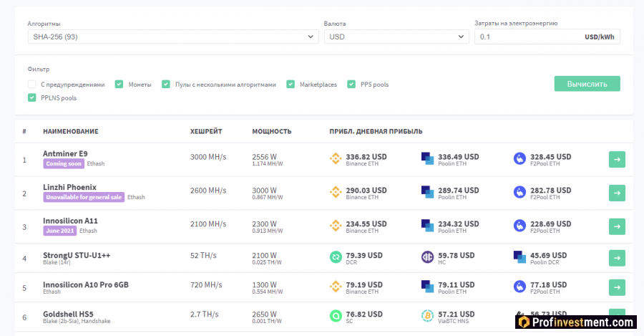Viewport: 644px width, 336px height.
Task: Uncheck the PPS pools filter
Action: (351, 85)
